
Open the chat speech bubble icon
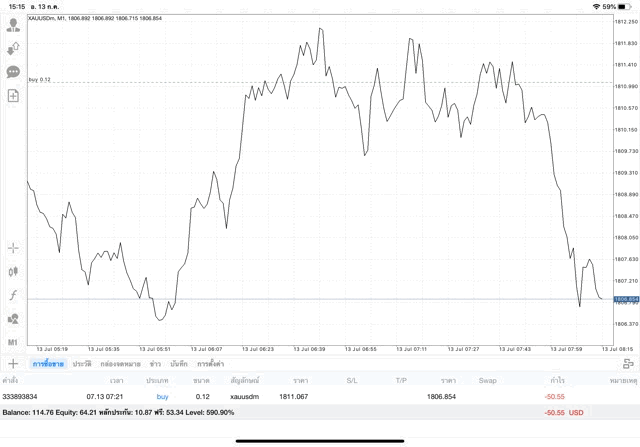[x=13, y=72]
